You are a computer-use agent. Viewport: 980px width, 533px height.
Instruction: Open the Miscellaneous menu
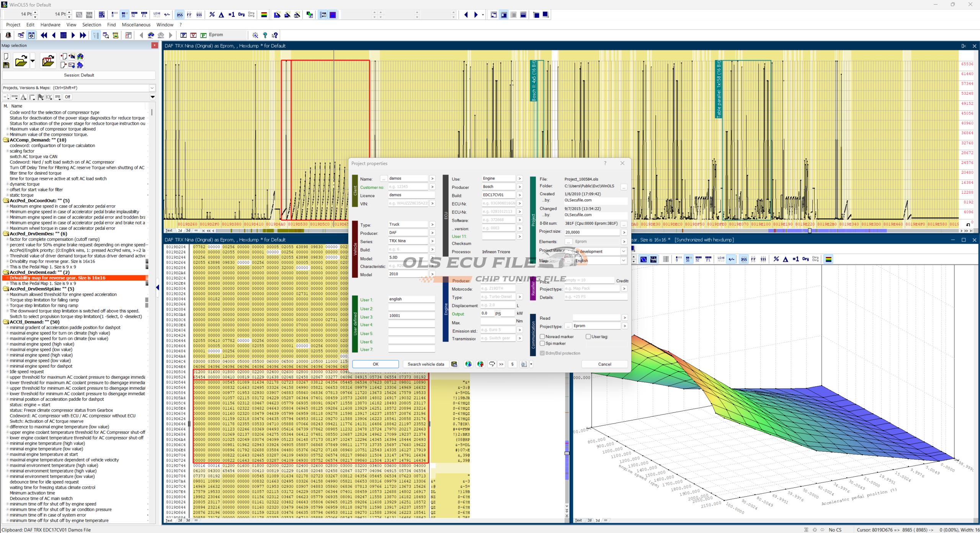point(136,25)
